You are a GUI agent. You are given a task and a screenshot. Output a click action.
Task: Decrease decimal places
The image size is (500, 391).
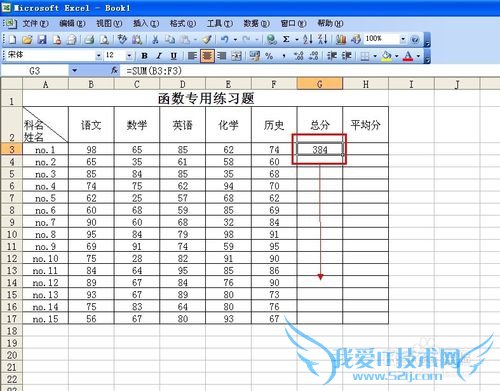coord(313,56)
